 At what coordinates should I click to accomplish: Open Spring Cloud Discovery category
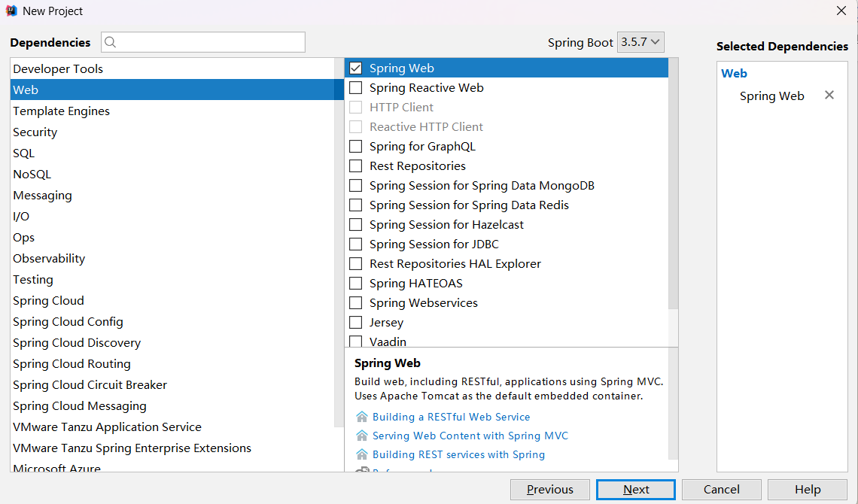tap(172, 342)
